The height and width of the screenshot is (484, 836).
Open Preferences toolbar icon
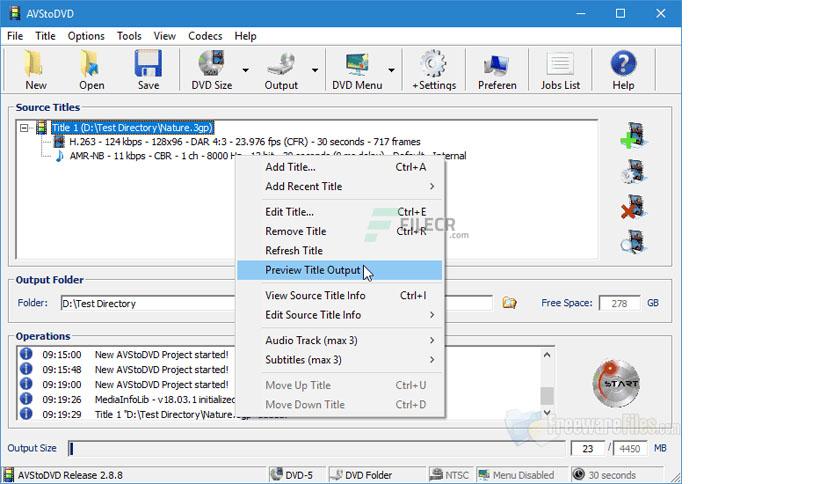pyautogui.click(x=497, y=70)
